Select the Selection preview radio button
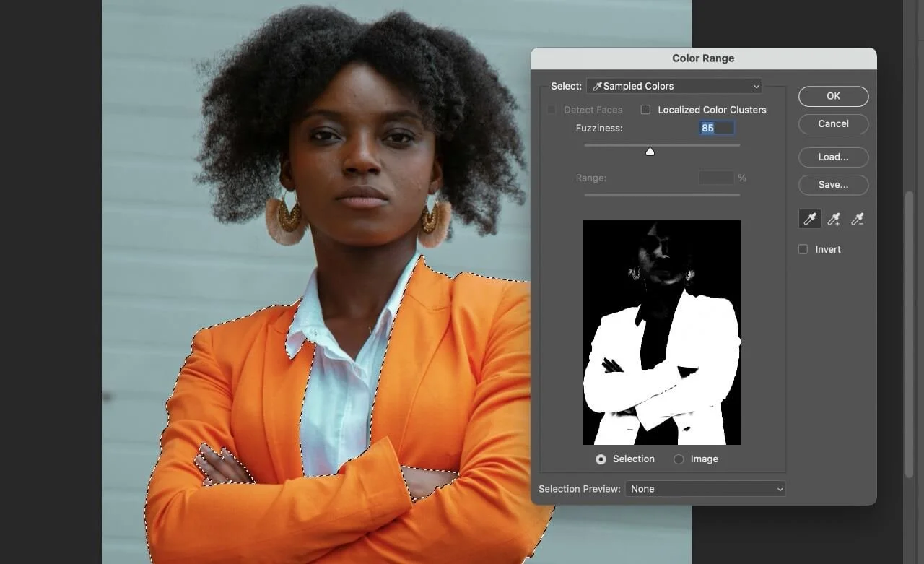This screenshot has width=924, height=564. pyautogui.click(x=601, y=459)
